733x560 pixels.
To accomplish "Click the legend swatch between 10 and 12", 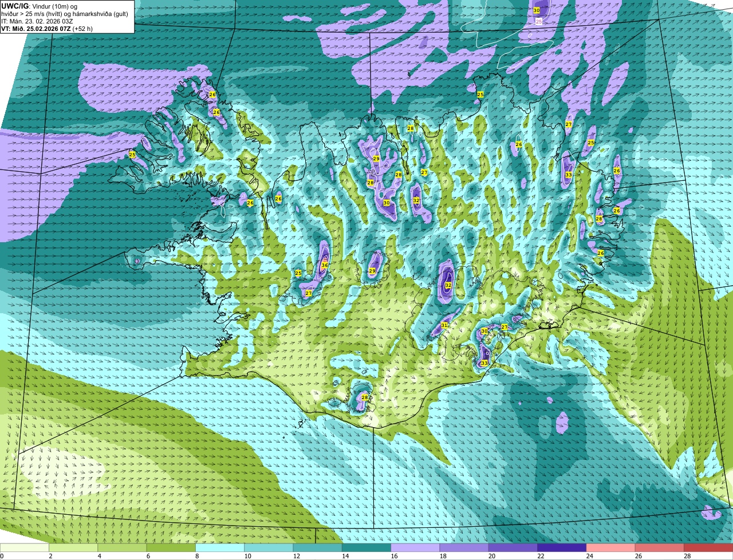I will coord(269,547).
